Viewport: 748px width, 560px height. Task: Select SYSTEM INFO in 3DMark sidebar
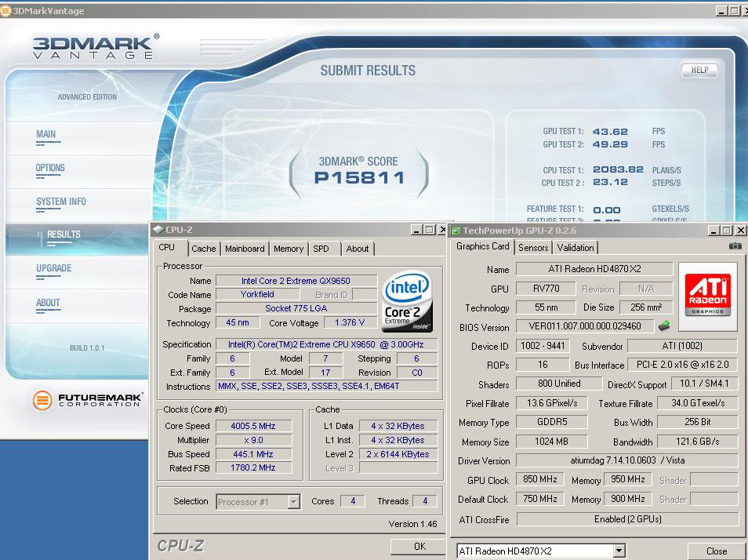(x=60, y=202)
